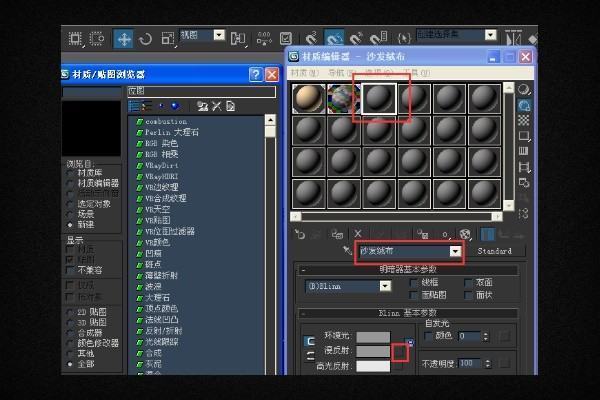Click the Rotate tool icon
This screenshot has height=400, width=600.
point(146,38)
